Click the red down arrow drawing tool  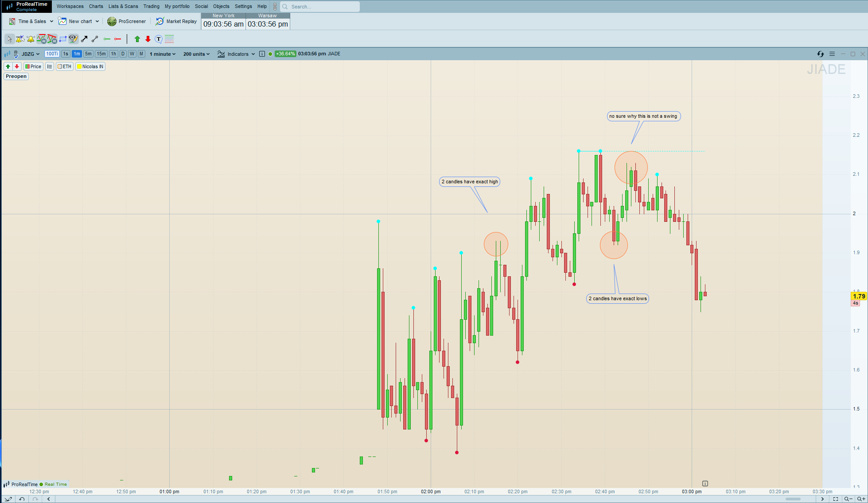(x=148, y=39)
